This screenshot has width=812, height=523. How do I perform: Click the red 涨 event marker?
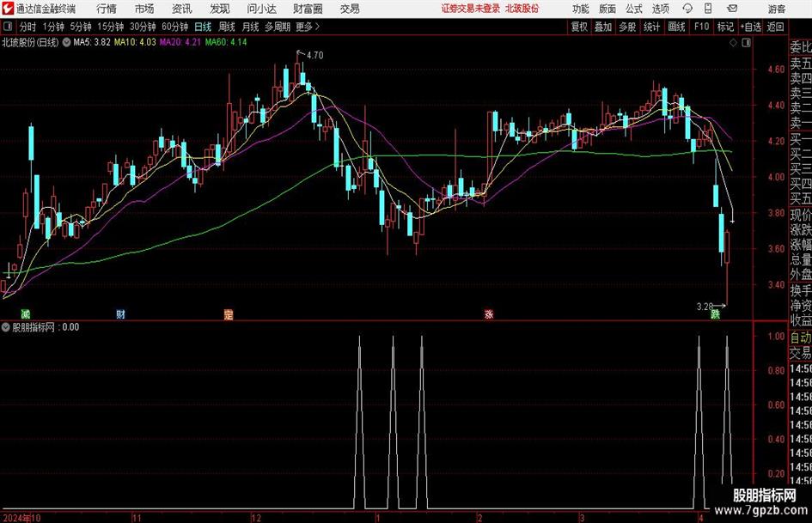(488, 313)
